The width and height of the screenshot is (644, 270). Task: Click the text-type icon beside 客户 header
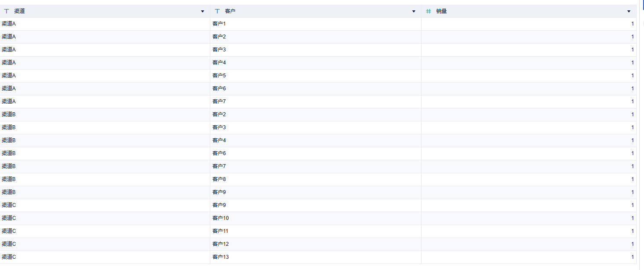tap(217, 11)
